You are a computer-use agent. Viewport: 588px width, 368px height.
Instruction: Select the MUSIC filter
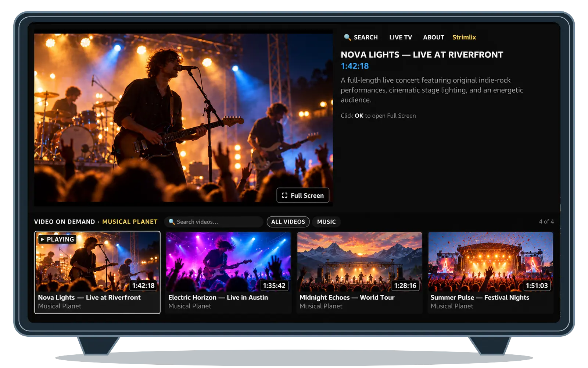326,222
